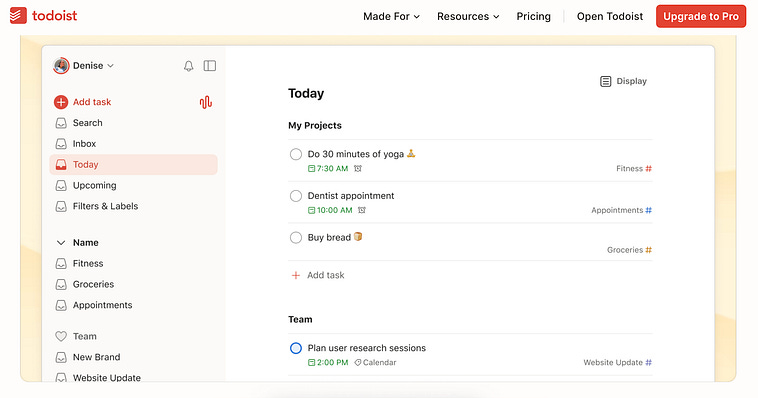
Task: Check off the Dentist appointment task
Action: click(x=296, y=196)
